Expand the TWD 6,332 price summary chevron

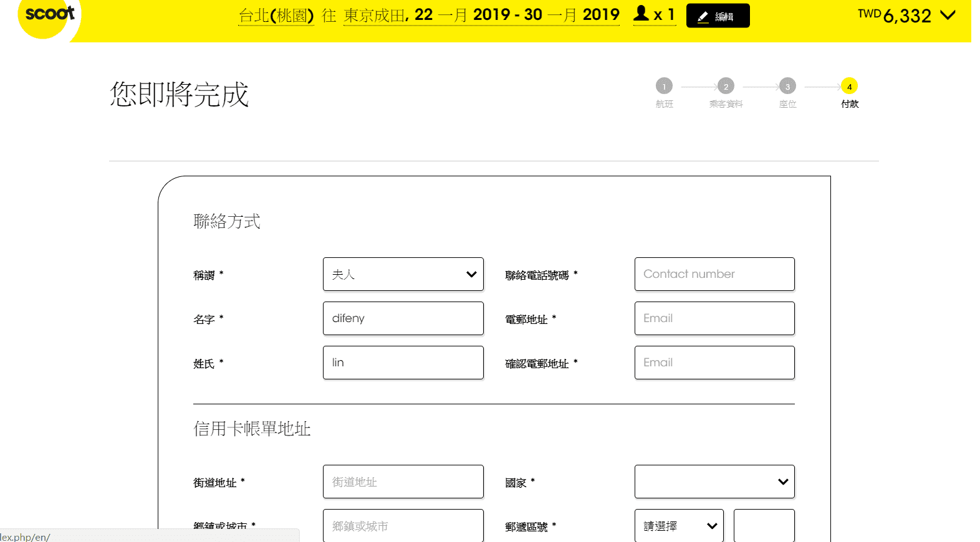pyautogui.click(x=948, y=15)
